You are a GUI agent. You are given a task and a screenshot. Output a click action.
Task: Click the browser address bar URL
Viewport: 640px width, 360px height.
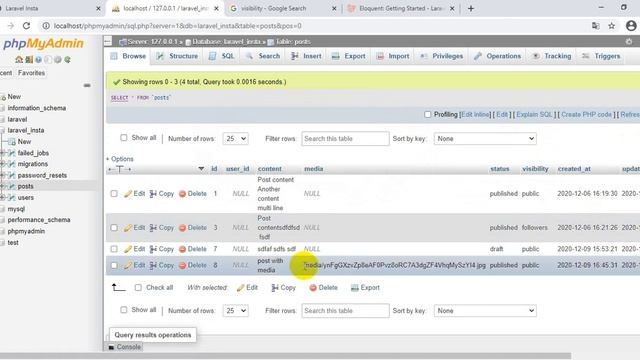pyautogui.click(x=178, y=26)
